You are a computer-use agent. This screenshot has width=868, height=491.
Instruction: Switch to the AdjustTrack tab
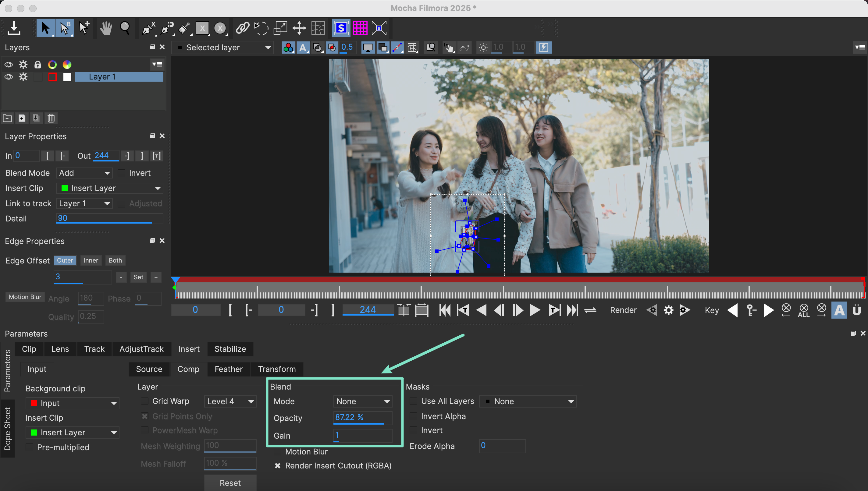tap(141, 349)
